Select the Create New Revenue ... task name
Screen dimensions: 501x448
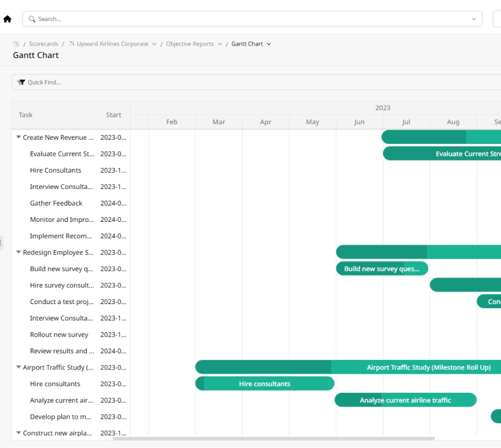pyautogui.click(x=58, y=137)
